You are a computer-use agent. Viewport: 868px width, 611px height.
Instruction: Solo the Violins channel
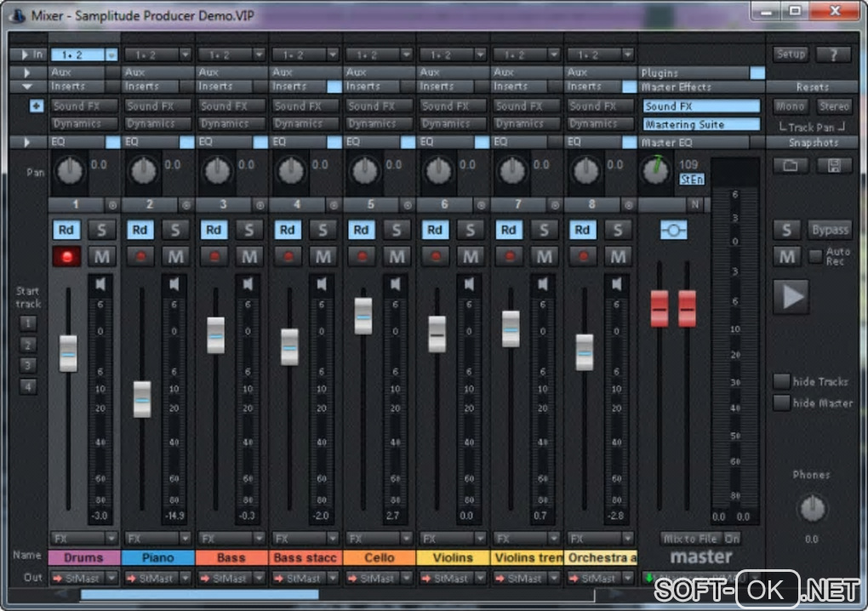470,230
